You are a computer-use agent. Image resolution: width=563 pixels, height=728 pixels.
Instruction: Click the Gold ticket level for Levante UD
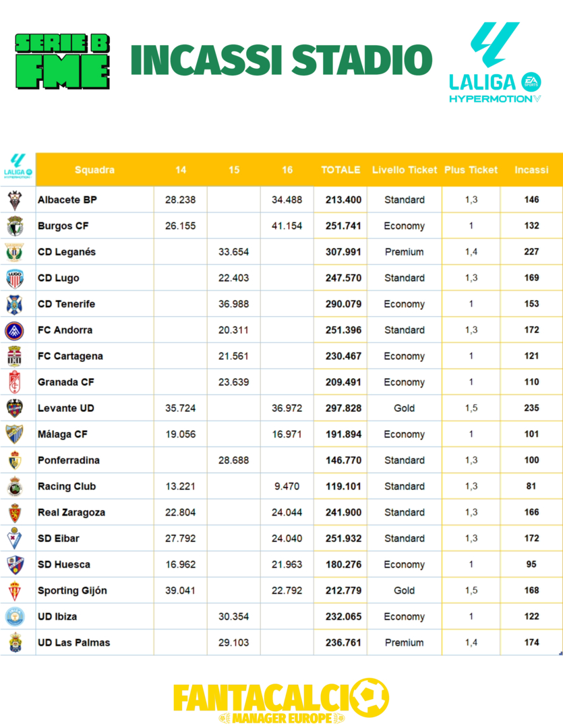405,408
